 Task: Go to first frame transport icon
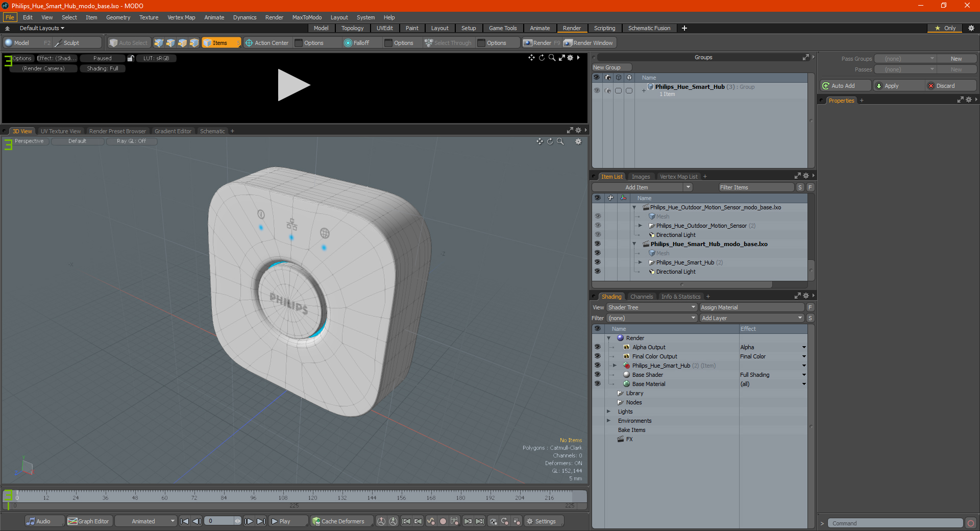coord(185,521)
